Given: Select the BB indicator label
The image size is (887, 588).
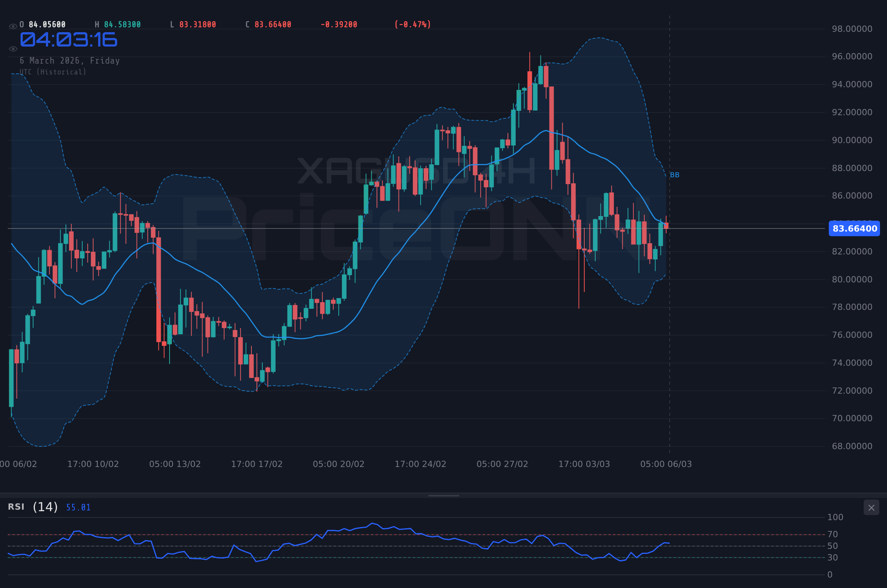Looking at the screenshot, I should click(675, 175).
